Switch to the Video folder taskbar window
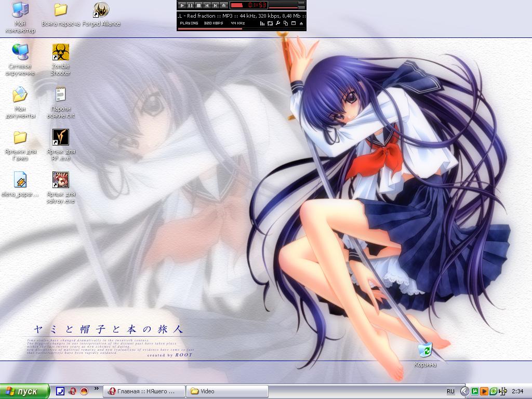The image size is (532, 399). pos(227,392)
